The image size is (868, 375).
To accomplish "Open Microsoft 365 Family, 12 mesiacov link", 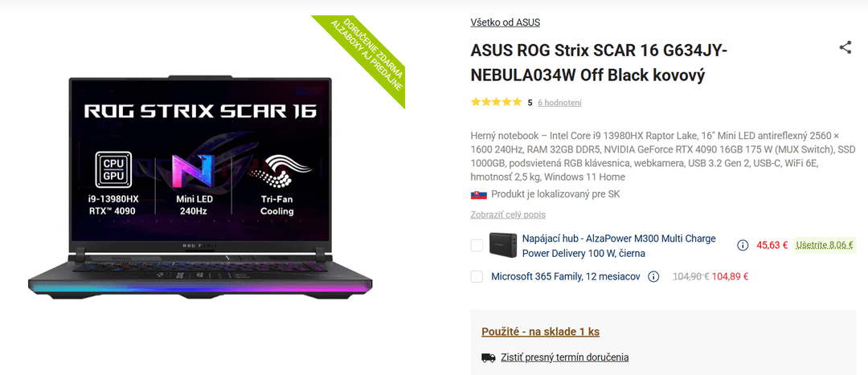I will pyautogui.click(x=566, y=276).
